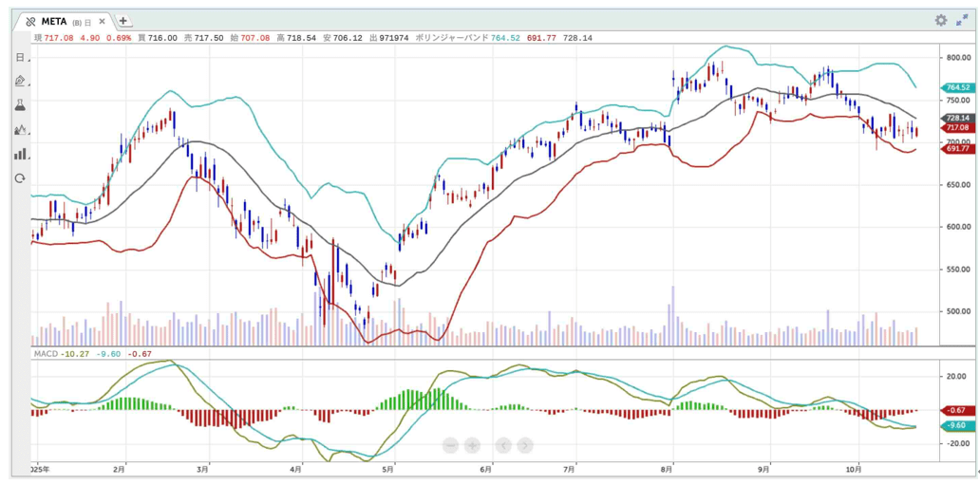Click the MACD indicator label
The image size is (980, 485).
tap(45, 354)
